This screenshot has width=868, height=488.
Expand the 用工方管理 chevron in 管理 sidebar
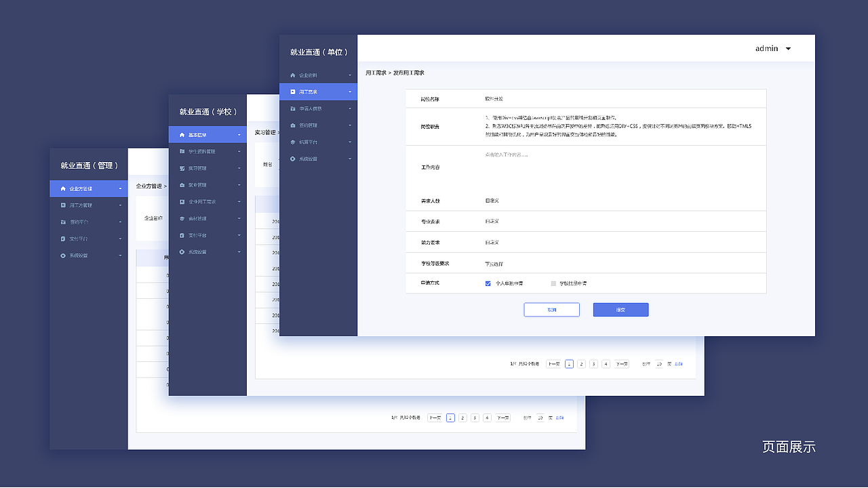point(121,205)
